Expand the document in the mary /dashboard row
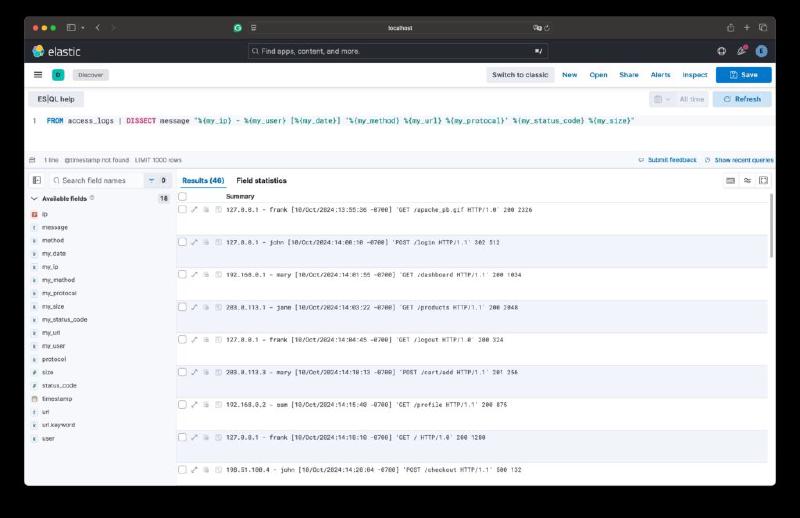The width and height of the screenshot is (800, 518). click(194, 275)
